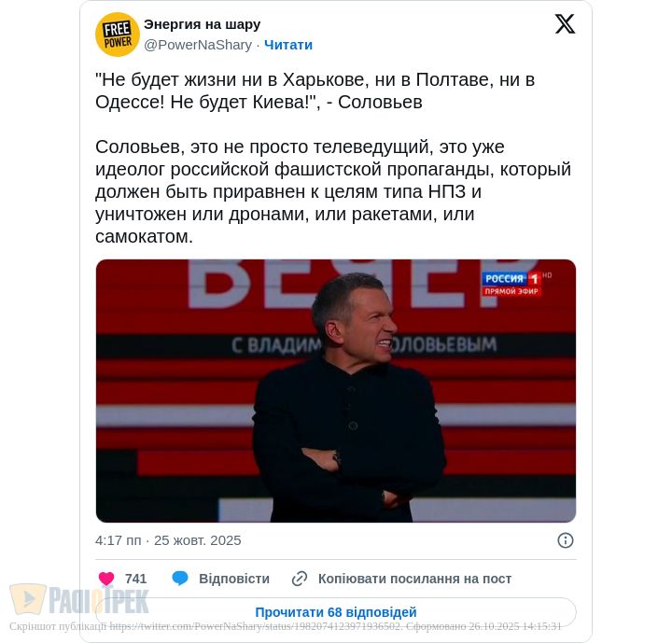Click the tweet's first quote paragraph
Screen dimensions: 672x643
coord(315,91)
